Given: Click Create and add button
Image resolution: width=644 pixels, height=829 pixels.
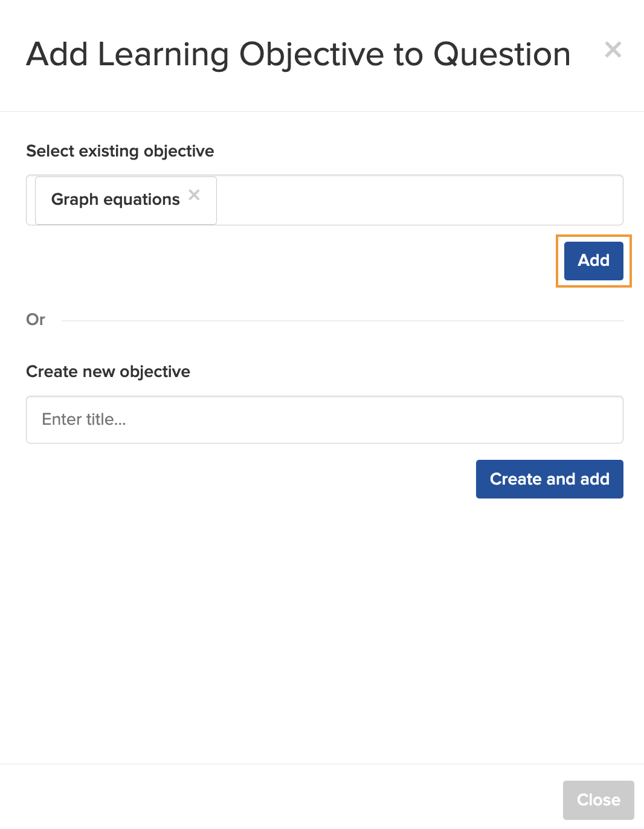Looking at the screenshot, I should pyautogui.click(x=549, y=479).
